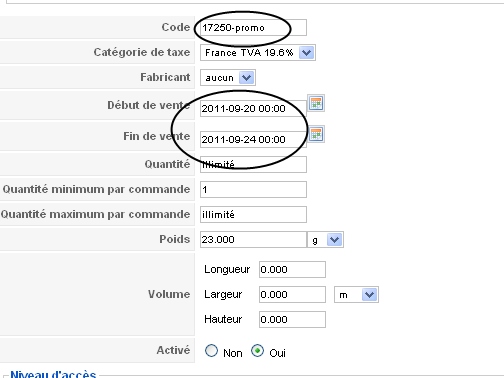
Task: Click the Longueur label text
Action: pyautogui.click(x=227, y=269)
